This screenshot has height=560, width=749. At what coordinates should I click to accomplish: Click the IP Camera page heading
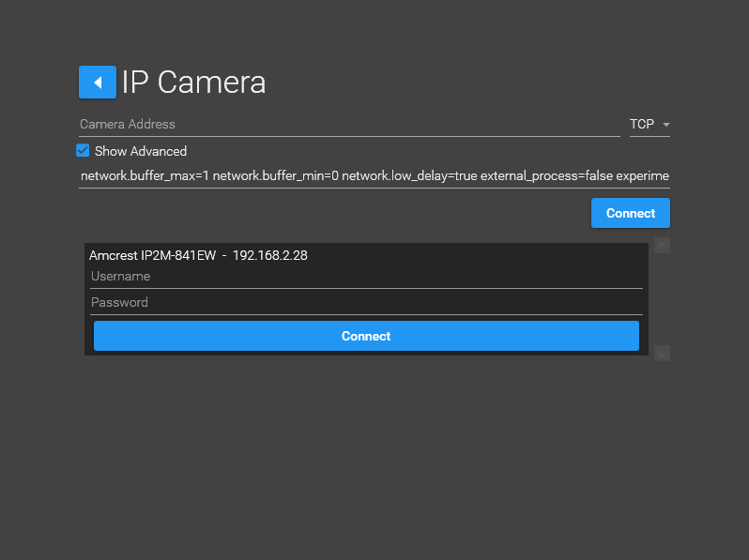194,83
